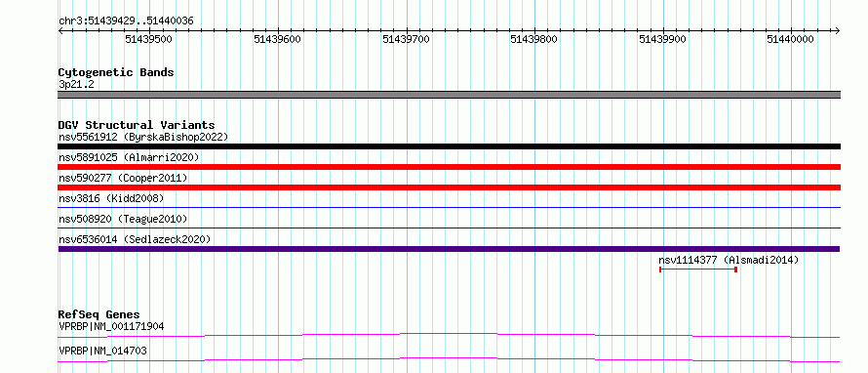This screenshot has height=373, width=868.
Task: Click the DGV Structural Variants track heading
Action: click(x=137, y=125)
